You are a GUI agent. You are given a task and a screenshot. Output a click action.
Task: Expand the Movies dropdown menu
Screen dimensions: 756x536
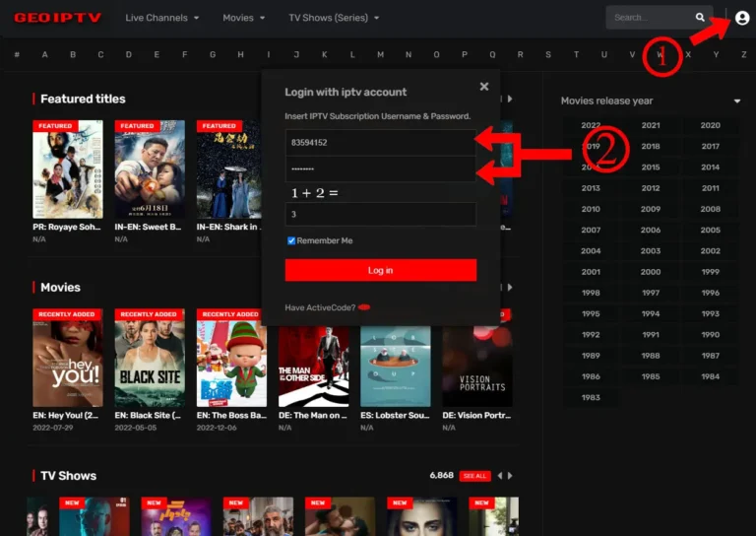point(244,18)
